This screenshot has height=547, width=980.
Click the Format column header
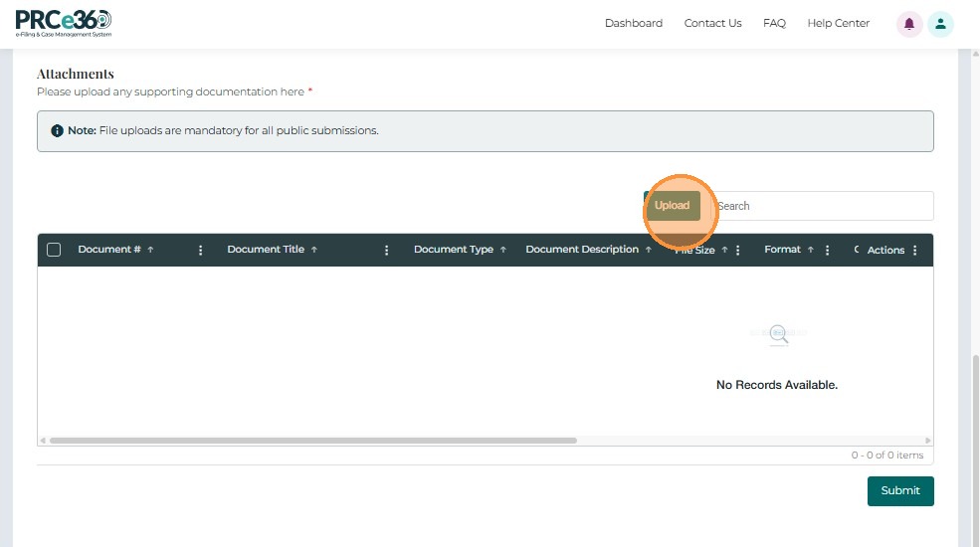(x=782, y=250)
